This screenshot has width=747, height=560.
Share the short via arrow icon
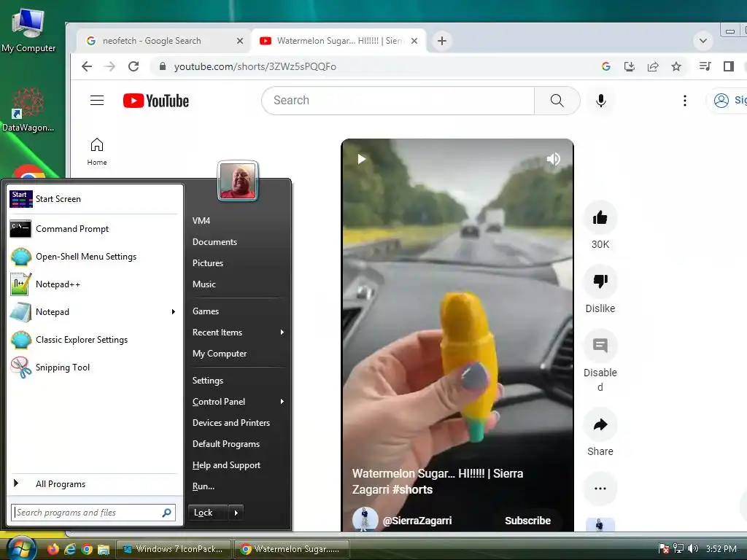(x=600, y=424)
